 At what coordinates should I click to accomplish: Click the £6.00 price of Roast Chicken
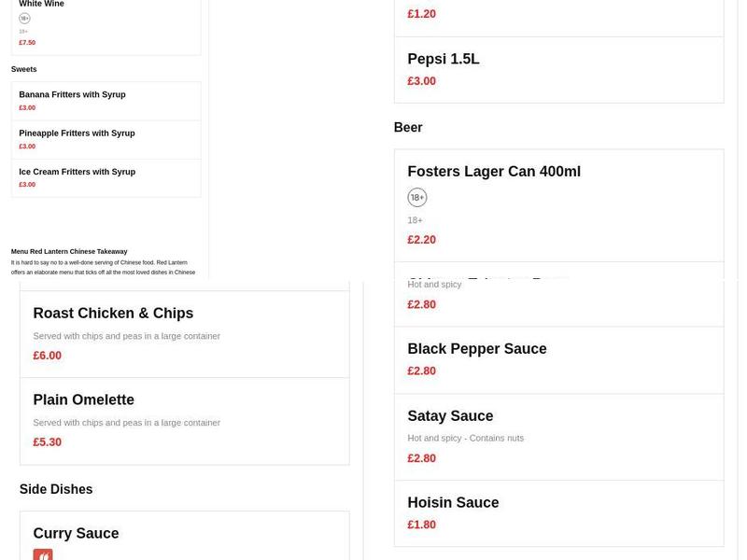tap(48, 356)
